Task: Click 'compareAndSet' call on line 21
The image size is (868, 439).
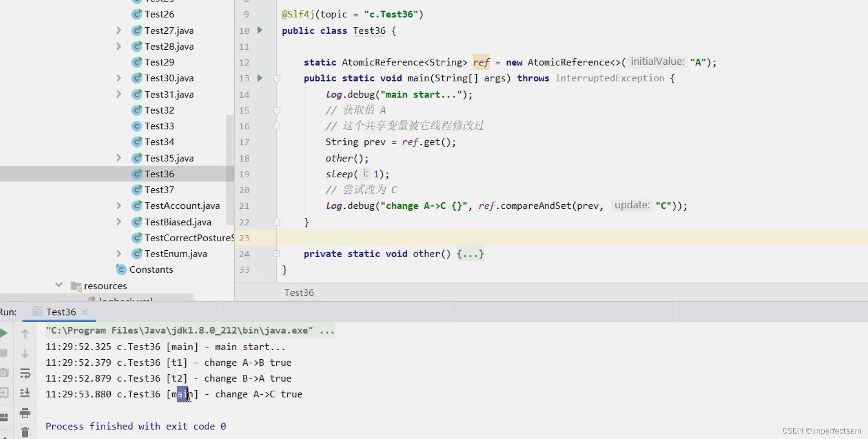Action: pyautogui.click(x=536, y=206)
